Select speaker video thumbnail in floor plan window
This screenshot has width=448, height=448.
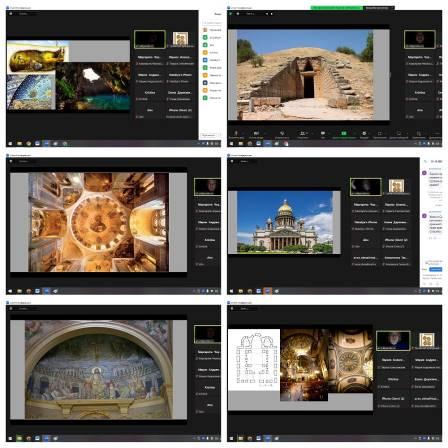coord(393,340)
